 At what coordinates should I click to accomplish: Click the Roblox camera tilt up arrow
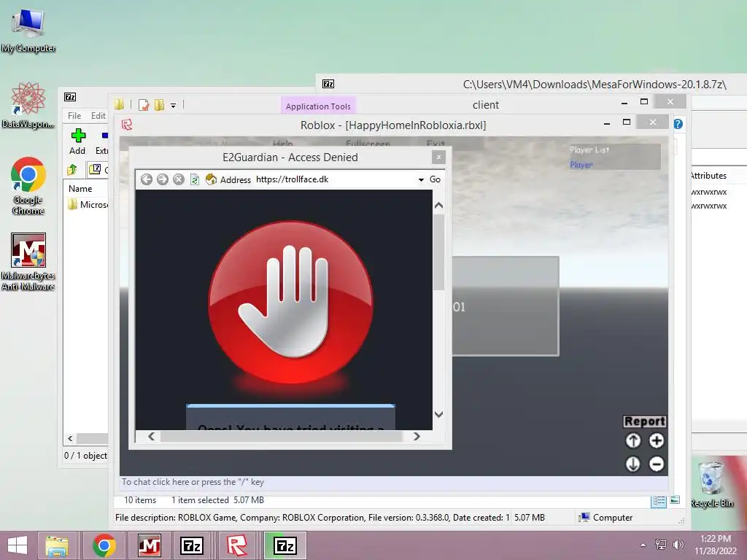pyautogui.click(x=632, y=441)
